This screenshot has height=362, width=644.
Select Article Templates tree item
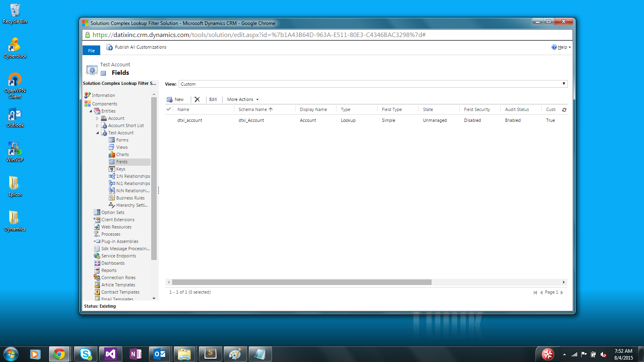pos(118,285)
